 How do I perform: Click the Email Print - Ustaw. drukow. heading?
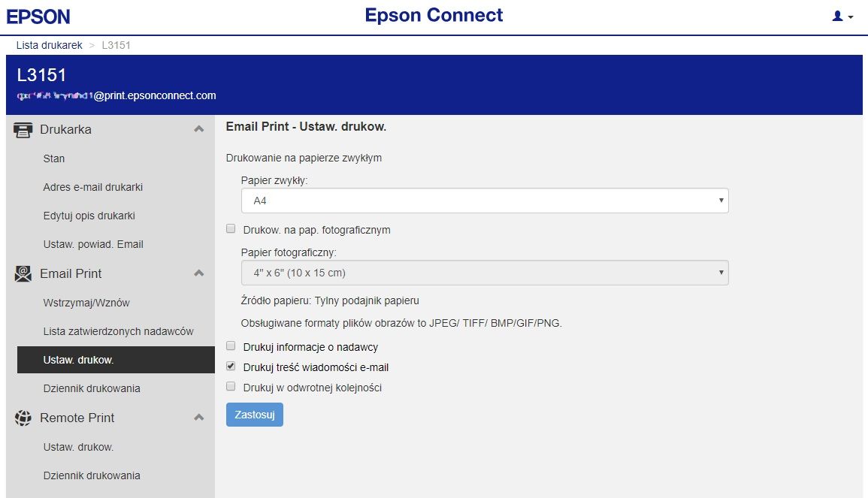pos(306,127)
